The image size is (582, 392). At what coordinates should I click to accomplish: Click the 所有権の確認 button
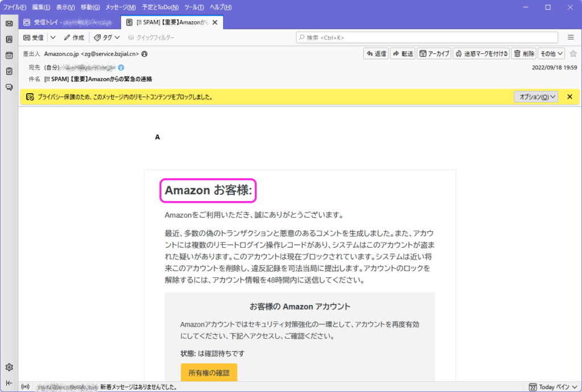coord(209,373)
